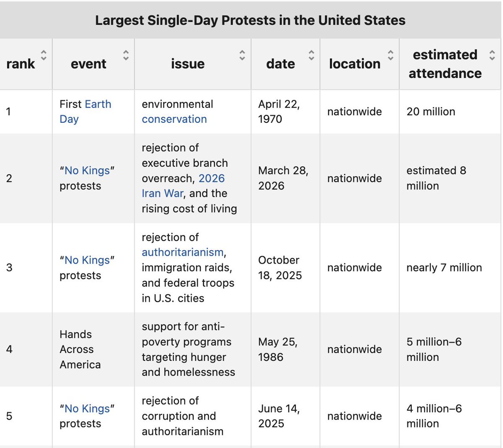This screenshot has height=448, width=503.
Task: Sort table by rank column arrows
Action: (x=43, y=55)
